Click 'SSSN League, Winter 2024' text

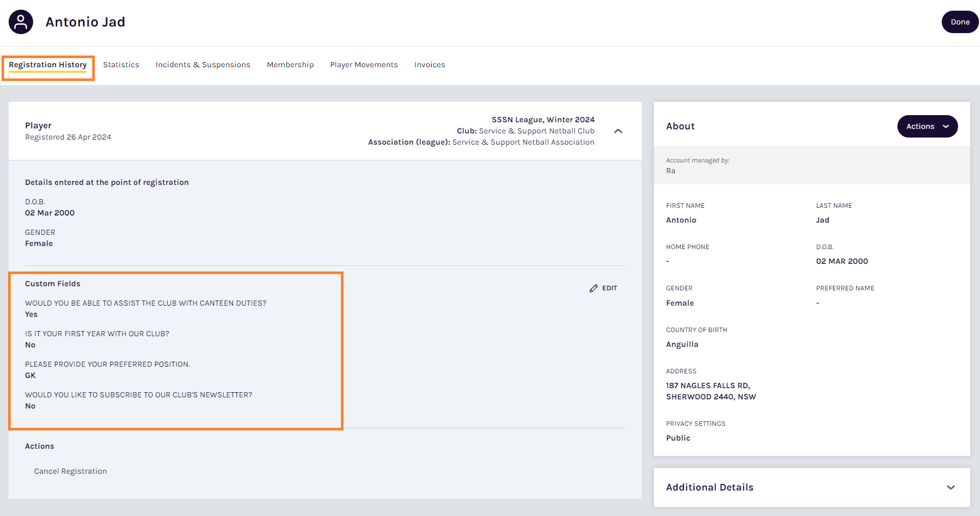[543, 120]
